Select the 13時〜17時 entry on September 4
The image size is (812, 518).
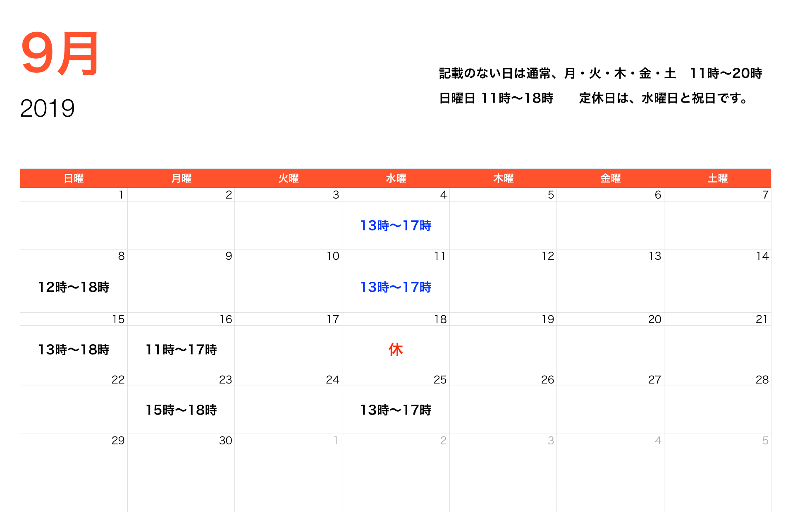coord(396,225)
